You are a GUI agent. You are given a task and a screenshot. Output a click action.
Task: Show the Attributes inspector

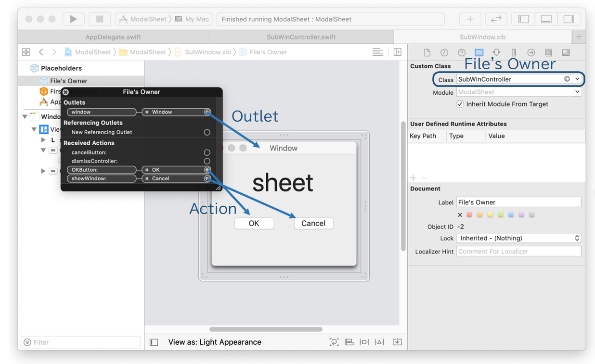[496, 52]
